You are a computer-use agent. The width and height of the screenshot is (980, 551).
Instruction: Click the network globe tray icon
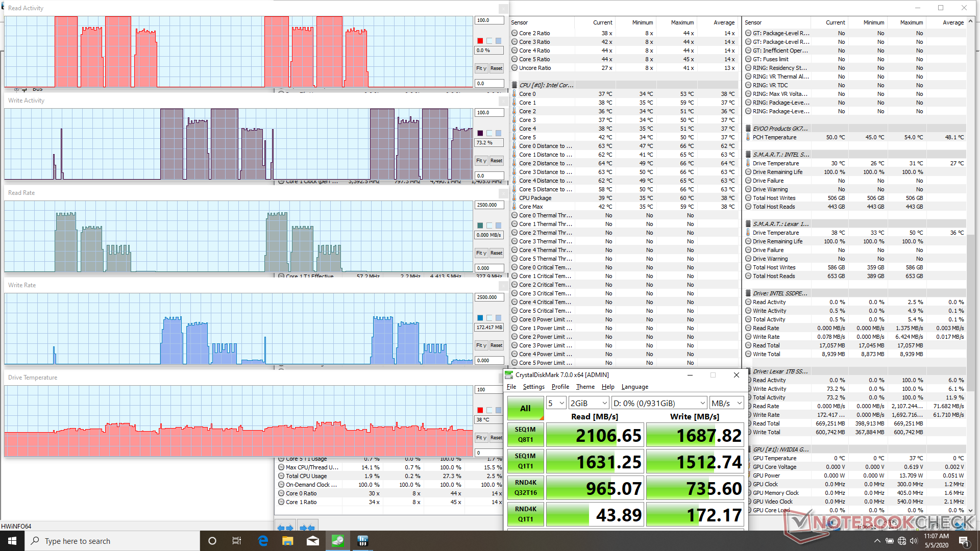pyautogui.click(x=902, y=541)
